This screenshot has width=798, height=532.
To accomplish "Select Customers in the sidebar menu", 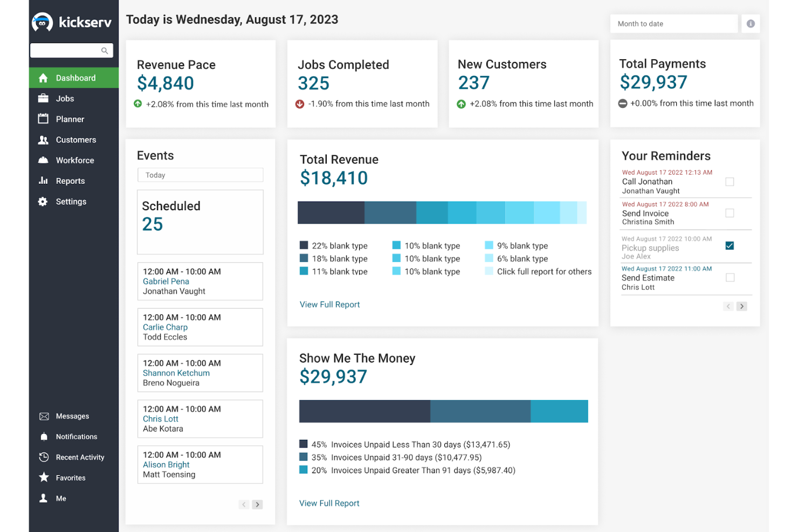I will tap(76, 140).
